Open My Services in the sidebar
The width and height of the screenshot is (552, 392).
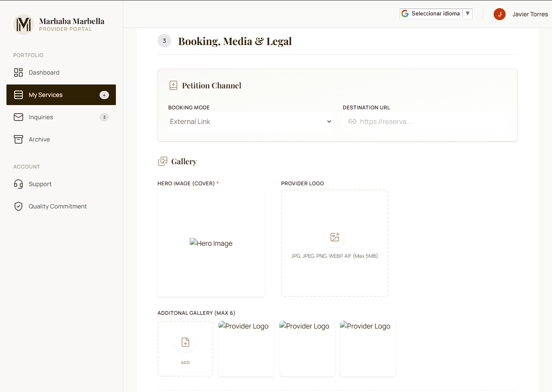(61, 95)
